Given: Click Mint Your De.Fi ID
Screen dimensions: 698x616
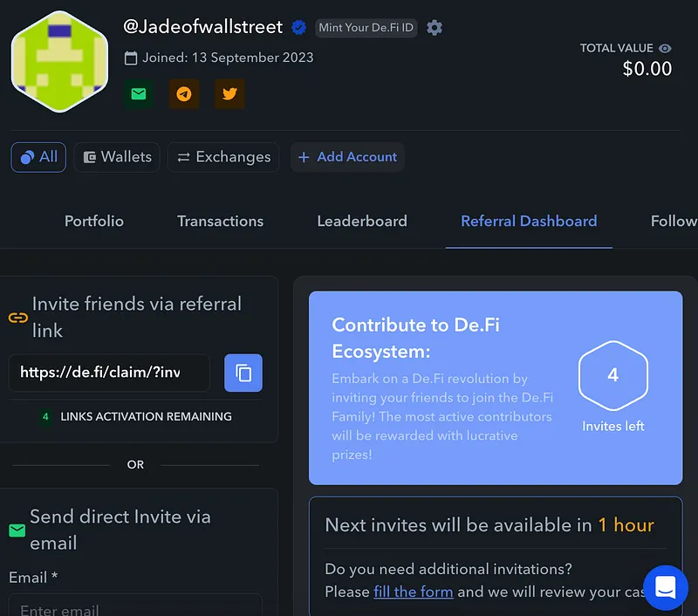Looking at the screenshot, I should tap(366, 28).
